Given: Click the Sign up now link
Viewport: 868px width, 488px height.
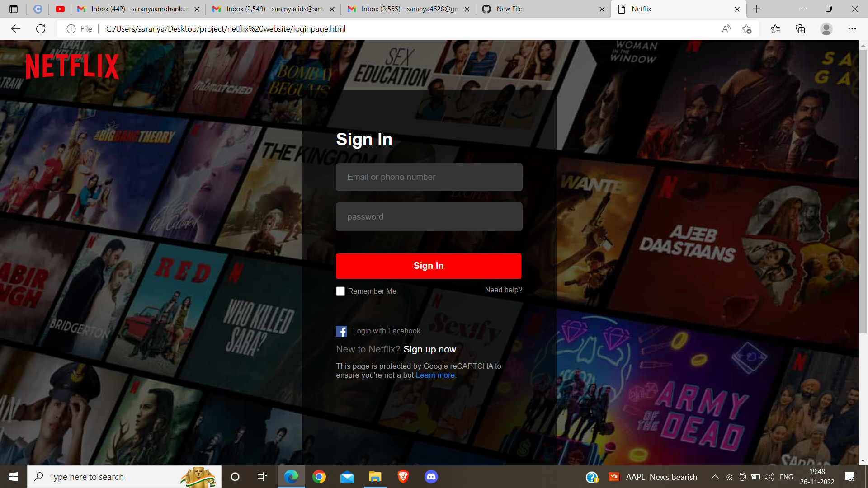Looking at the screenshot, I should pyautogui.click(x=429, y=349).
